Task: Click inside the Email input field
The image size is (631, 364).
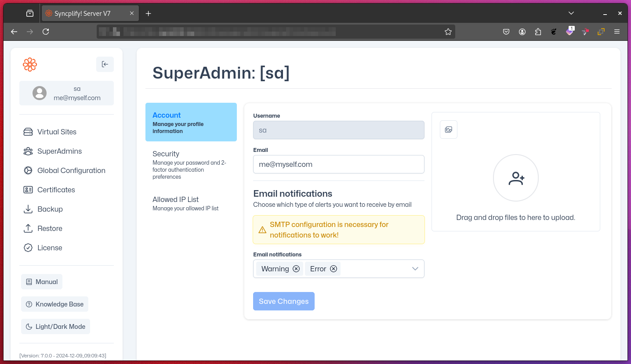Action: tap(338, 164)
